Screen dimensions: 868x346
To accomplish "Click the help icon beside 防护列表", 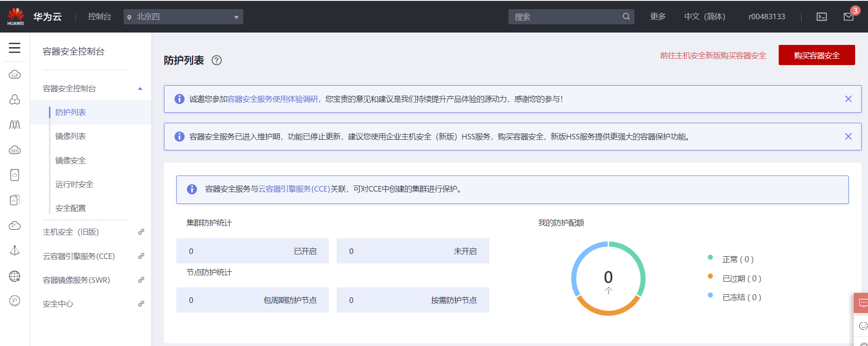I will point(217,60).
